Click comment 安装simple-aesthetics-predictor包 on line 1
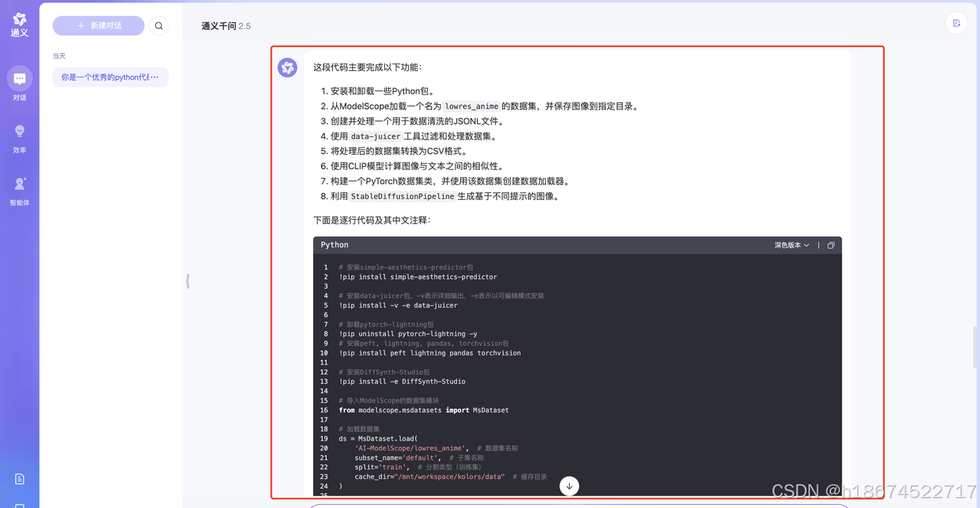Viewport: 980px width, 508px height. 406,267
